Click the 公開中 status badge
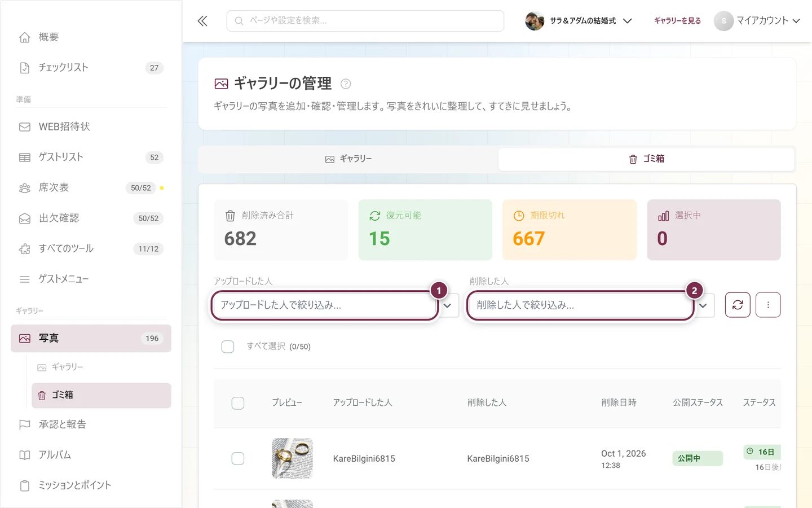812x508 pixels. (698, 458)
